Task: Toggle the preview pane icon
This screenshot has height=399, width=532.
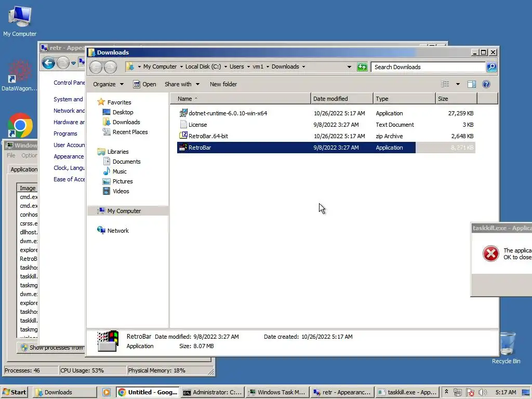Action: tap(472, 84)
